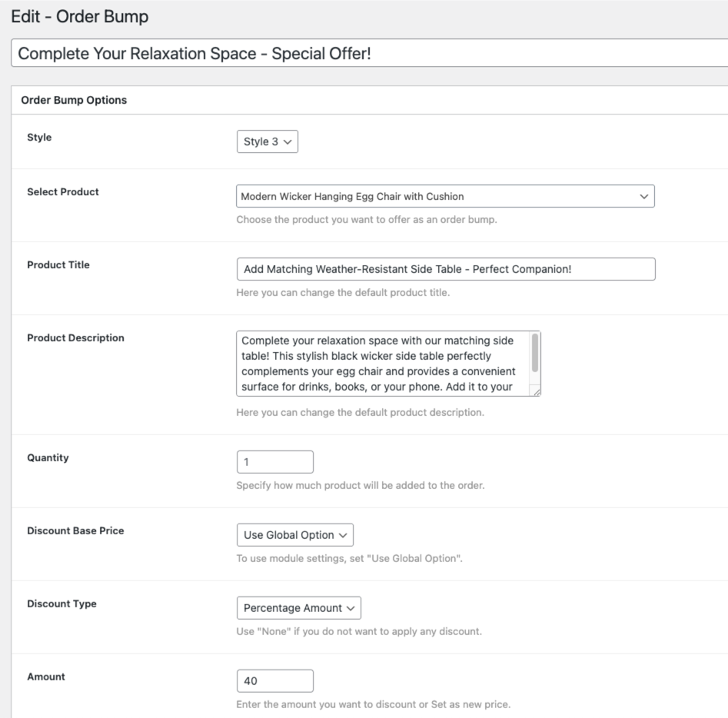Focus the Product Title text field
728x718 pixels.
pyautogui.click(x=445, y=269)
